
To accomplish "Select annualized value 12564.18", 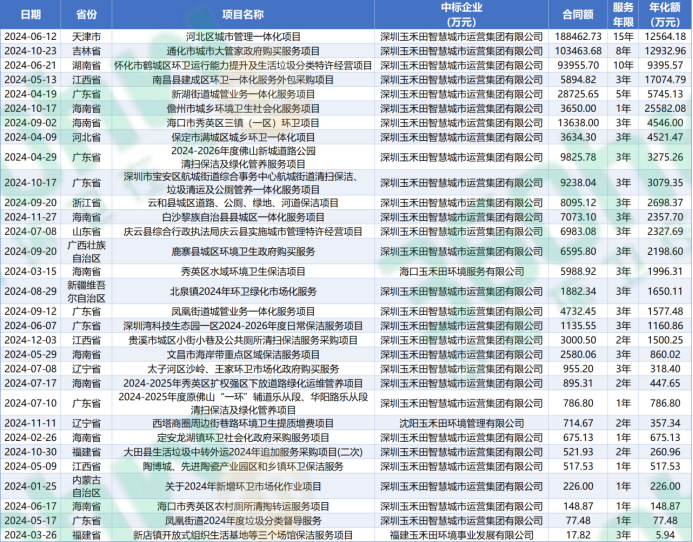I will click(665, 37).
